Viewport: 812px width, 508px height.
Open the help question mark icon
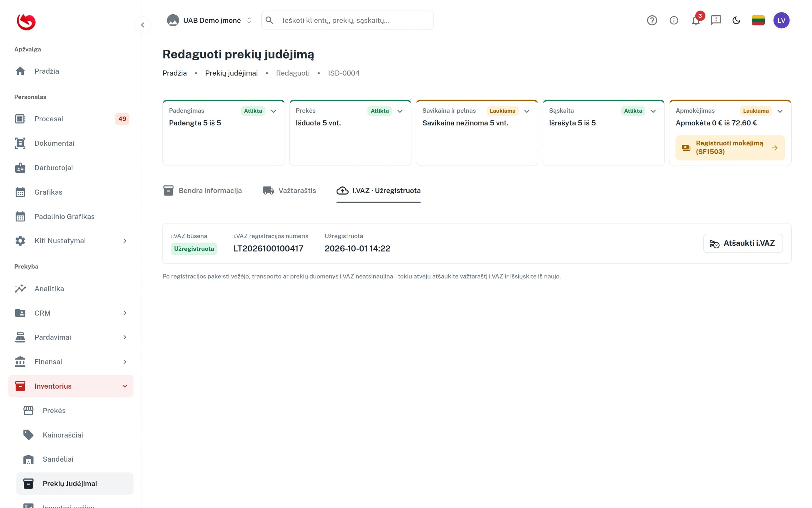coord(652,21)
